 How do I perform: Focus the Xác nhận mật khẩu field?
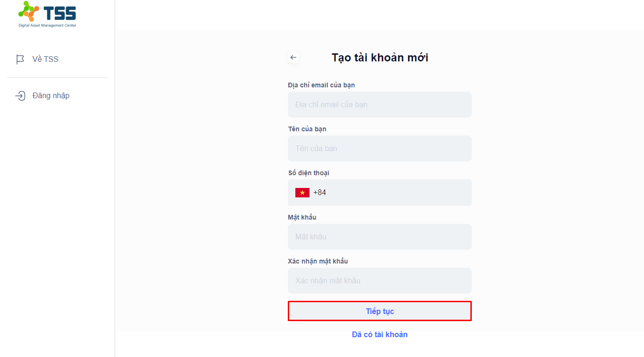pyautogui.click(x=380, y=280)
